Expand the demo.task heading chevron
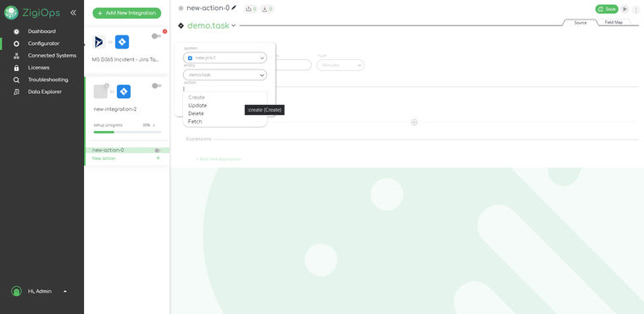The width and height of the screenshot is (644, 314). (233, 25)
